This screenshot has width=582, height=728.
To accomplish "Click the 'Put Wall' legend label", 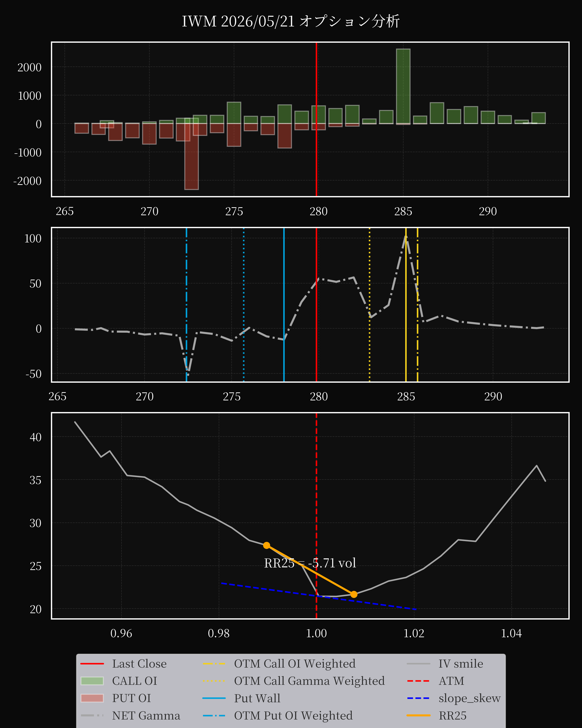I will point(258,698).
